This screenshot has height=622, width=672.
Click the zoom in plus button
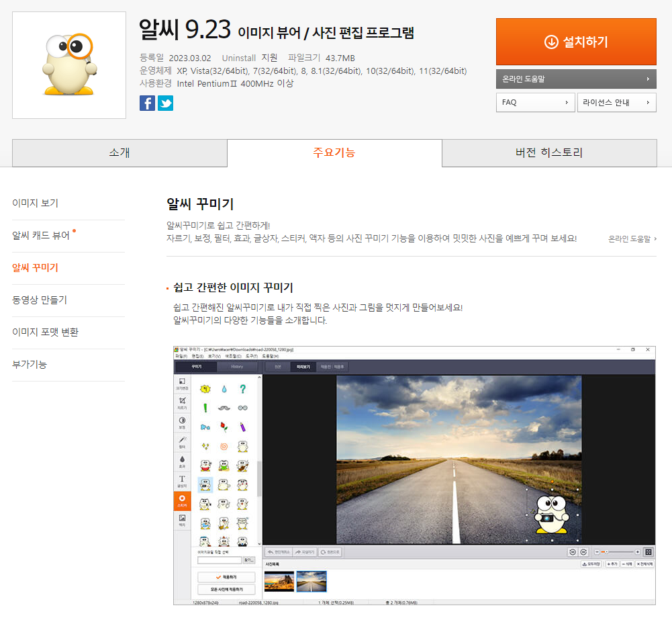pos(638,552)
